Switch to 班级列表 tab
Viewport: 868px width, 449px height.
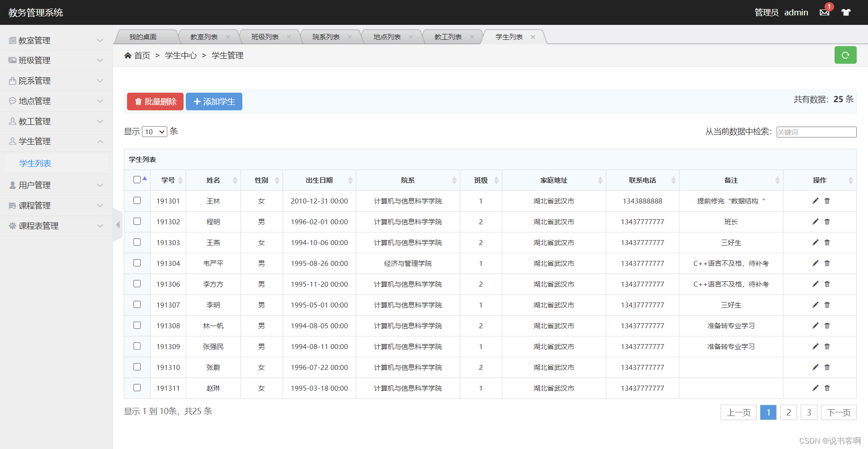265,37
